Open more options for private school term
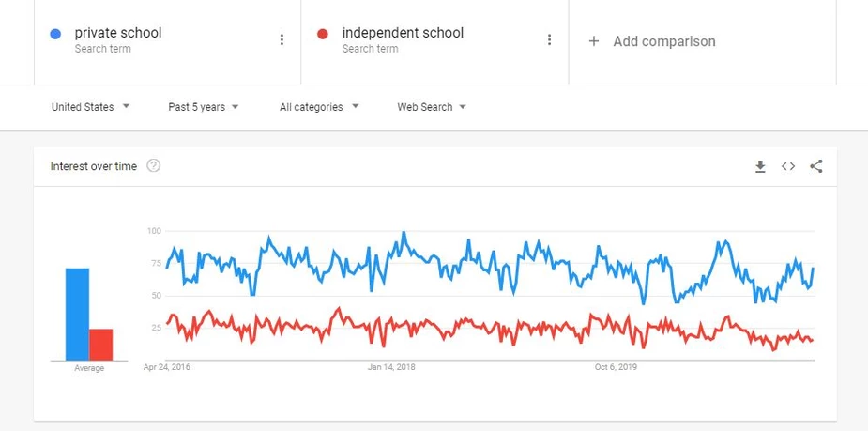The height and width of the screenshot is (431, 868). (282, 39)
